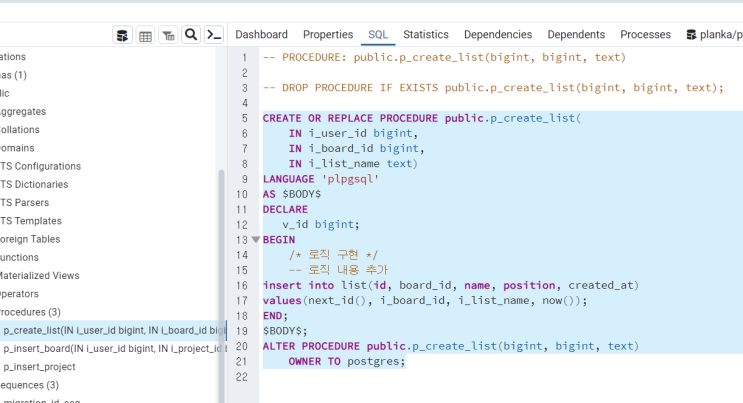Click the '-- DROP PROCEDURE IF EXISTS' comment line
Screen dimensions: 743x403
pyautogui.click(x=493, y=88)
